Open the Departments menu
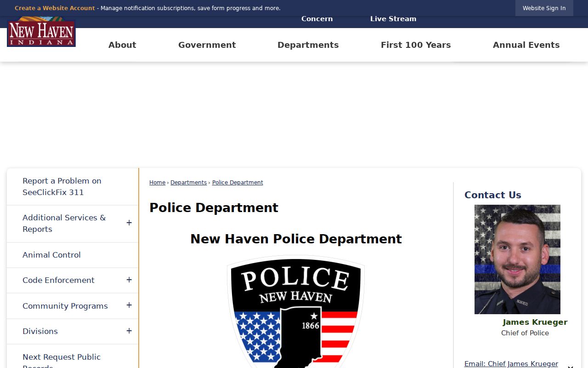 [308, 45]
